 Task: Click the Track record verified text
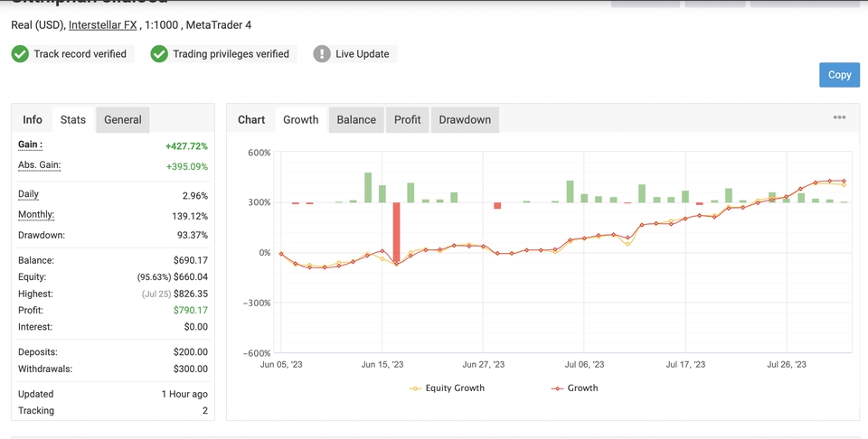[80, 53]
